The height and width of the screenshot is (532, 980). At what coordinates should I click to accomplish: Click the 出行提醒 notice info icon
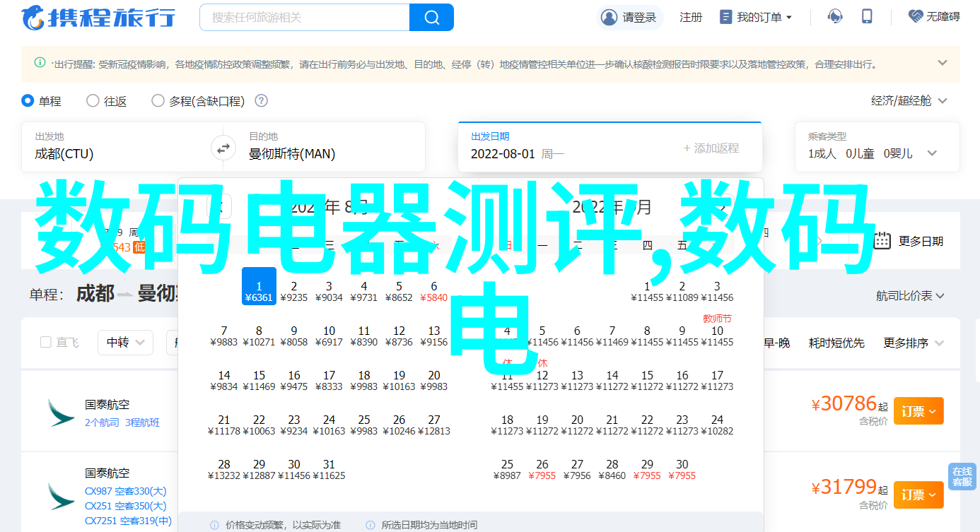point(40,63)
